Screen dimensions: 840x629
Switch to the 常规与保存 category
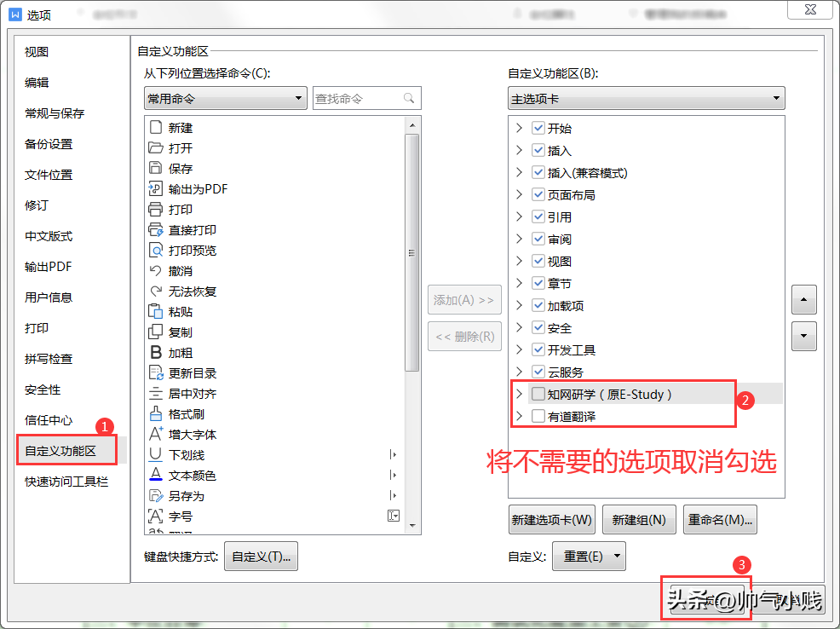[x=55, y=113]
